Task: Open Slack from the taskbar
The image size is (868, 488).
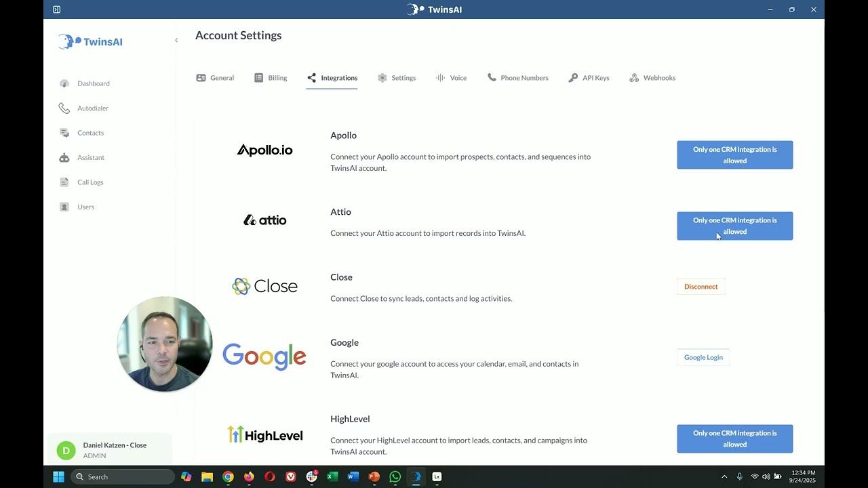Action: tap(312, 476)
